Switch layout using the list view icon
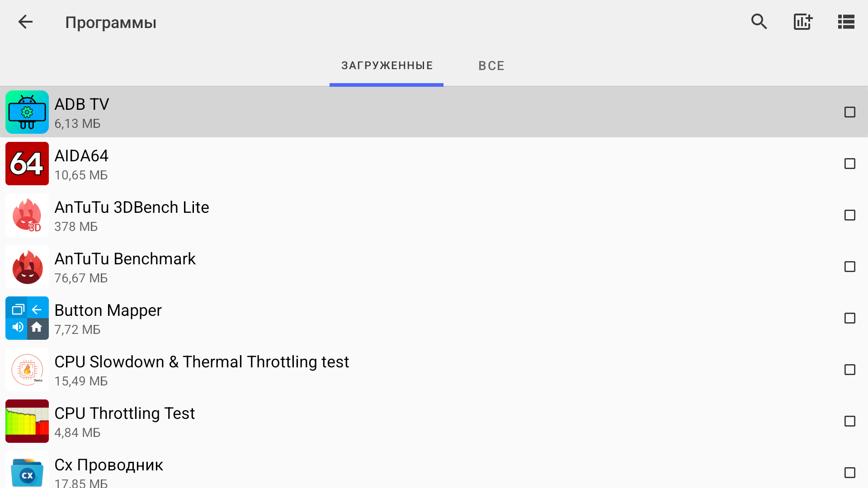 846,22
